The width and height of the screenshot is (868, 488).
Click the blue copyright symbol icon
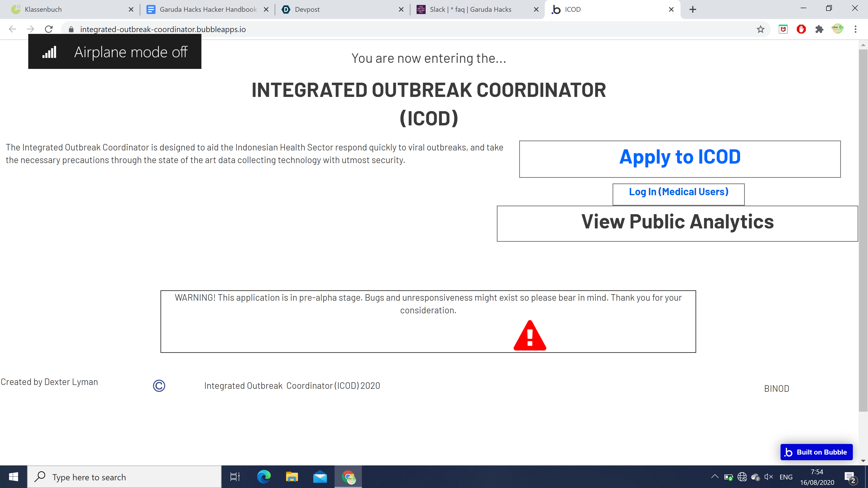[x=159, y=386]
